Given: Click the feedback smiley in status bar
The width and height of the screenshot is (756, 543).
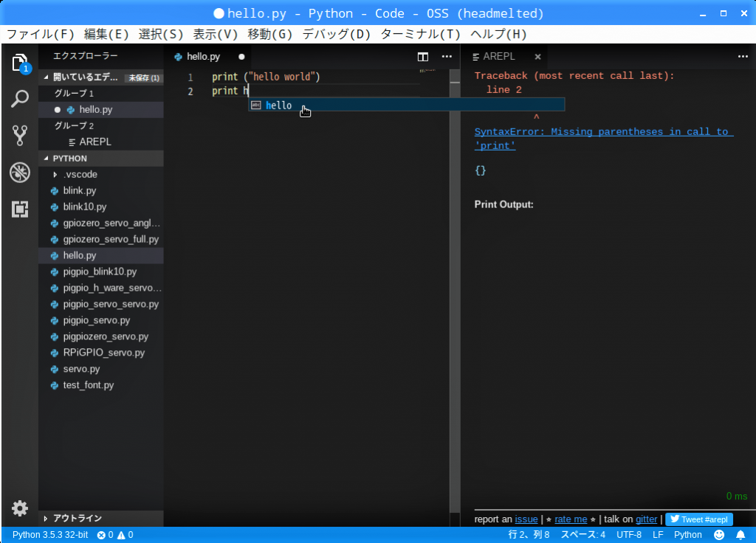Looking at the screenshot, I should click(719, 535).
